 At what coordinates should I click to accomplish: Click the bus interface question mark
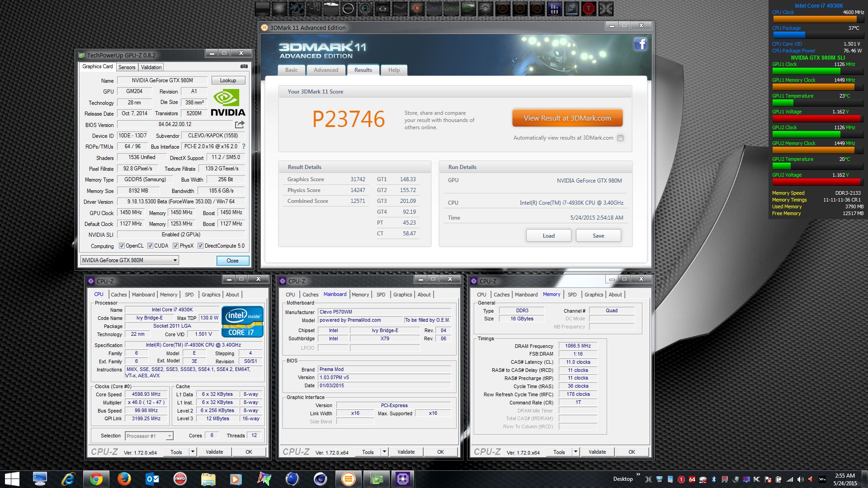click(x=244, y=146)
